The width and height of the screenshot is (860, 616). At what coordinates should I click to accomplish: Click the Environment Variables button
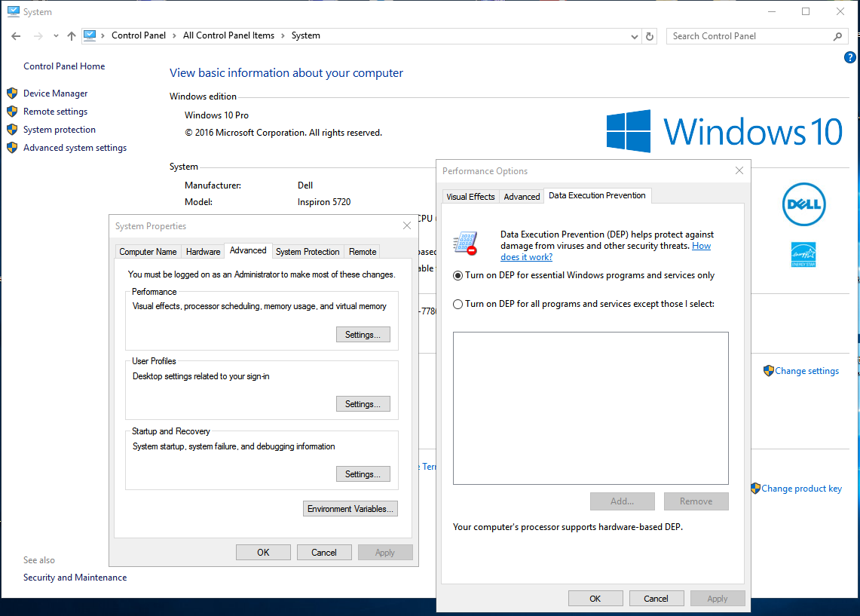point(350,509)
